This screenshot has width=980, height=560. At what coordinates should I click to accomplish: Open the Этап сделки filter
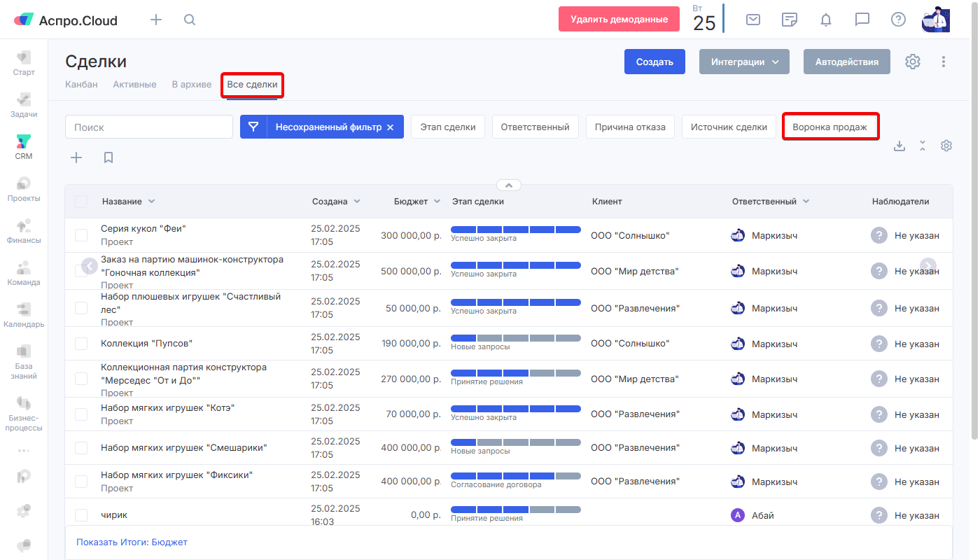(x=447, y=127)
